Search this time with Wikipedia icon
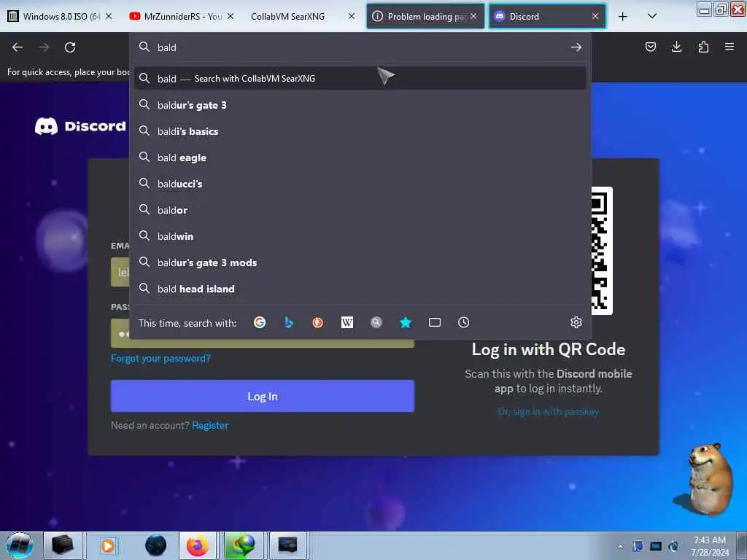This screenshot has width=747, height=560. pos(347,323)
